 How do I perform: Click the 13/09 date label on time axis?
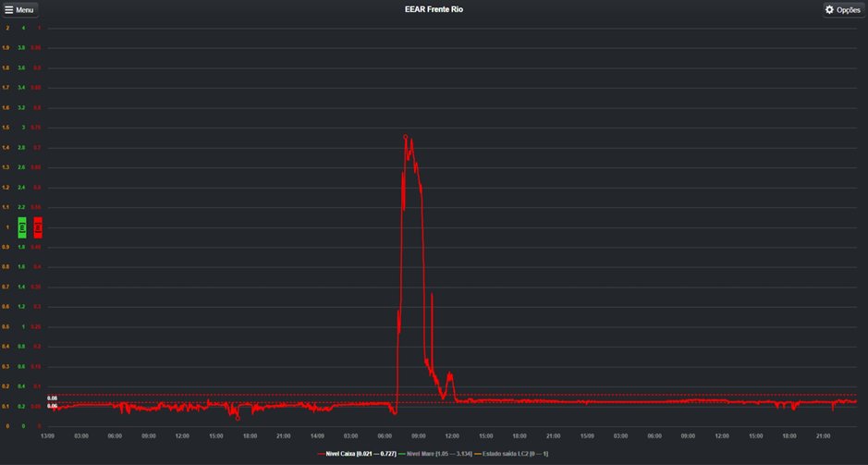click(48, 436)
